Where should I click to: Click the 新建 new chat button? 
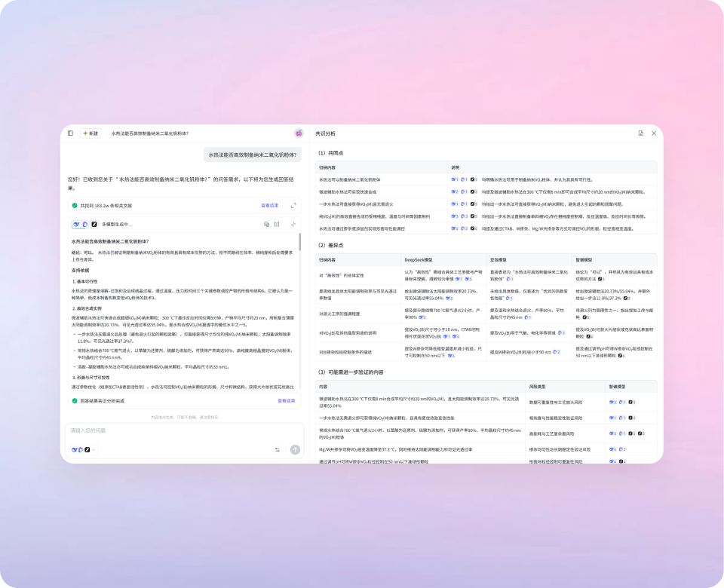(90, 133)
